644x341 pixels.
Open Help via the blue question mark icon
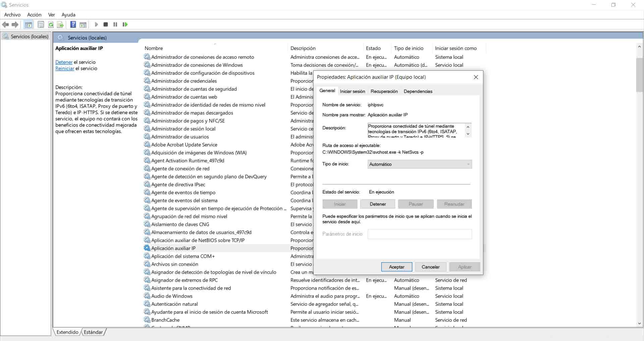[73, 24]
